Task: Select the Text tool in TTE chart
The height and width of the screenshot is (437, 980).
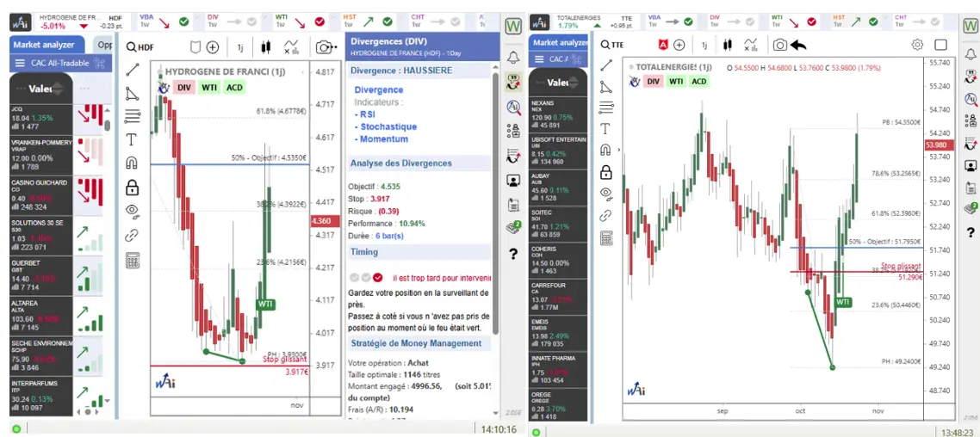Action: click(x=605, y=129)
